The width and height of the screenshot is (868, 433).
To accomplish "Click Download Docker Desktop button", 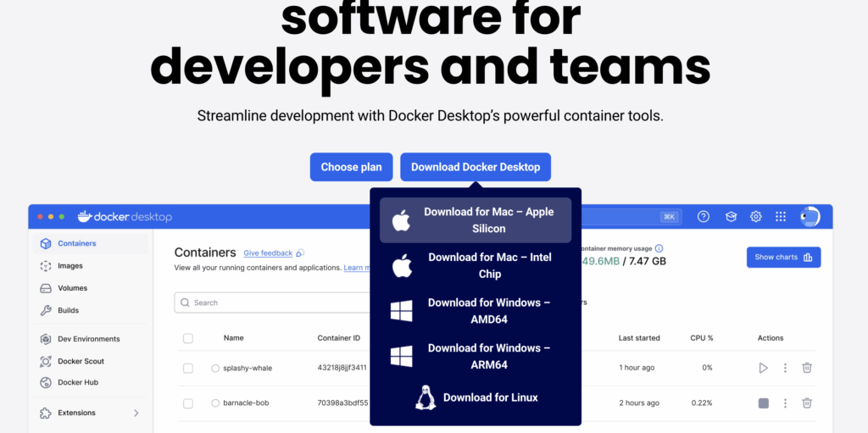I will click(476, 167).
